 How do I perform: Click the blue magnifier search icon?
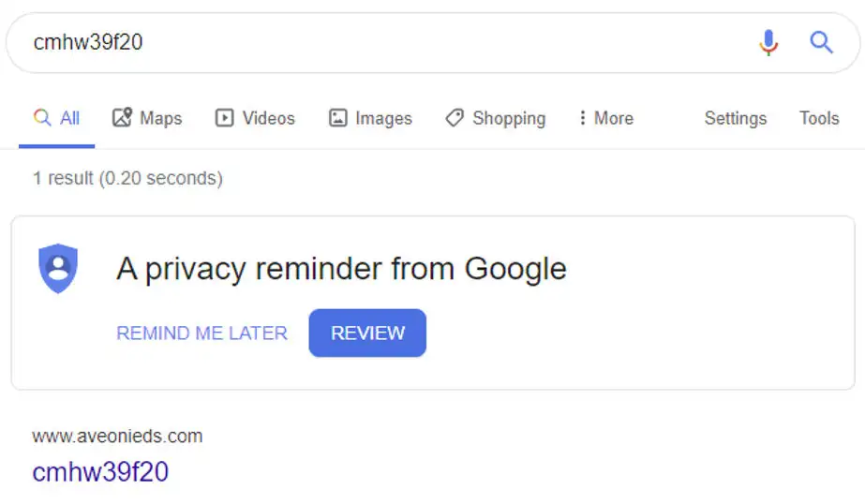[821, 42]
